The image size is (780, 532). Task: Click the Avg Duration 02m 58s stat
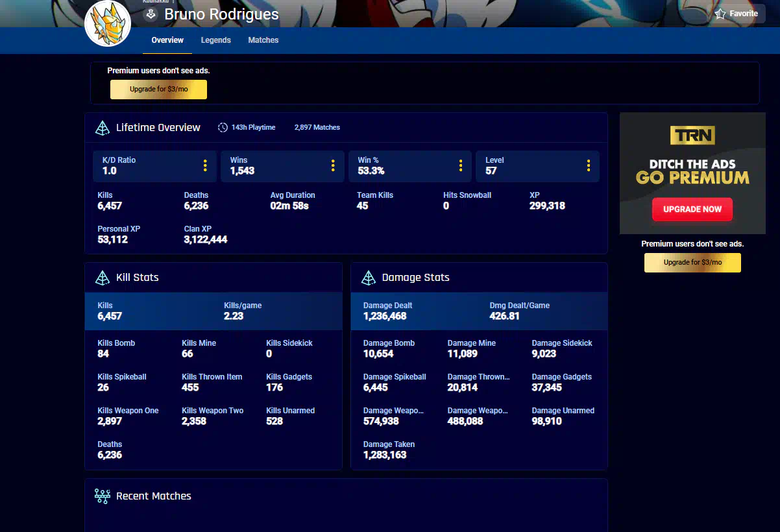tap(293, 200)
